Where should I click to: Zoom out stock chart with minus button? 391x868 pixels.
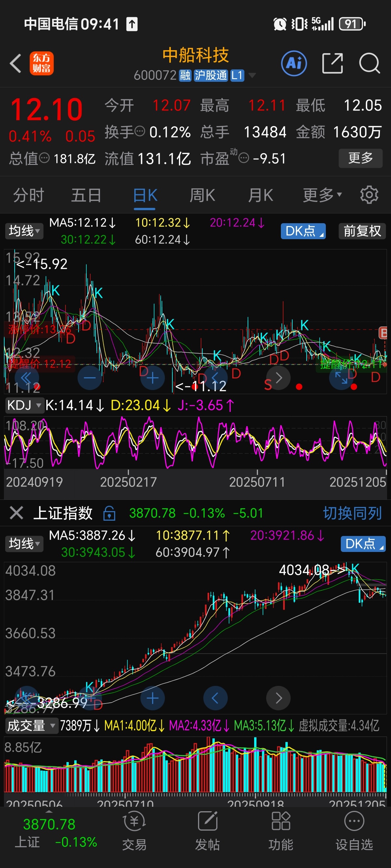(x=90, y=378)
